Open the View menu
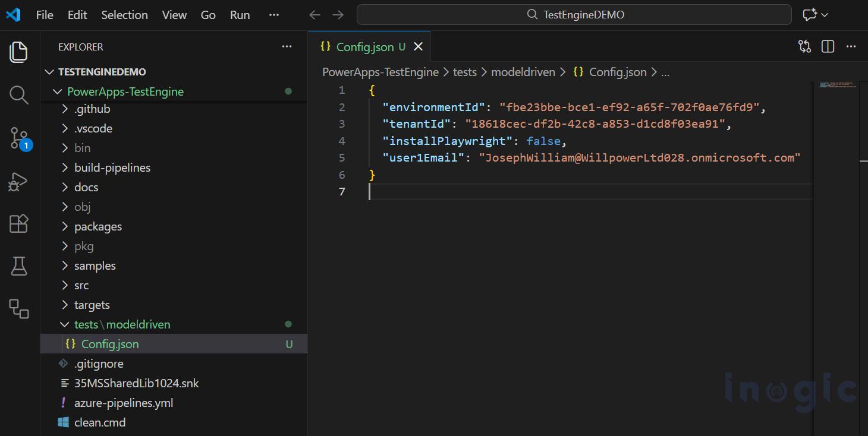This screenshot has width=868, height=436. [174, 14]
